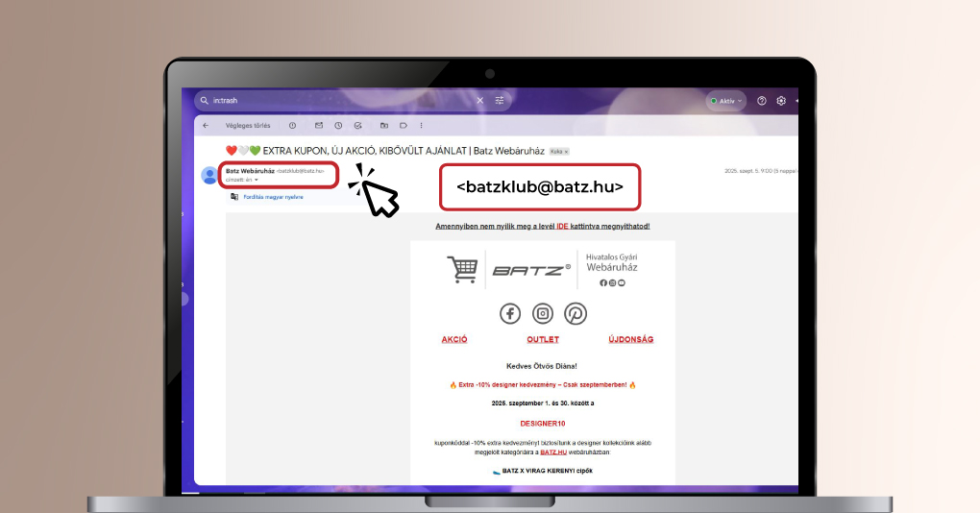Open the OUTLET link
The image size is (980, 513).
(543, 339)
